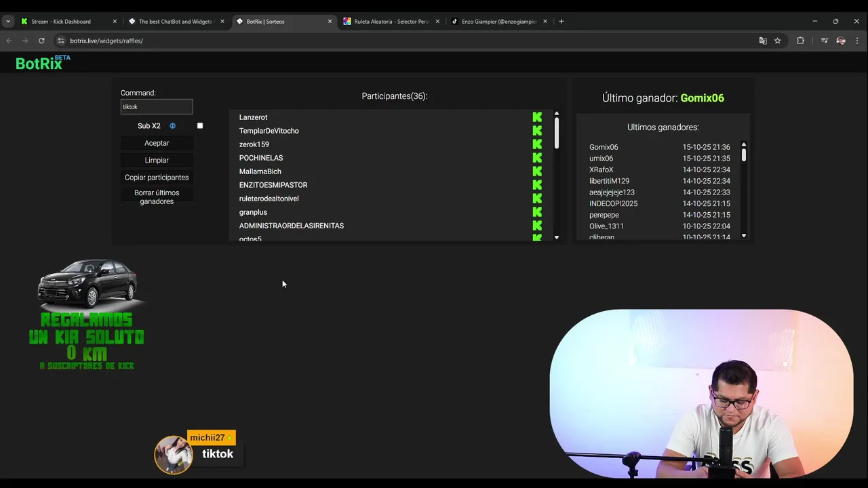Click Kick icon beside zerok159
The height and width of the screenshot is (488, 868).
tap(537, 144)
